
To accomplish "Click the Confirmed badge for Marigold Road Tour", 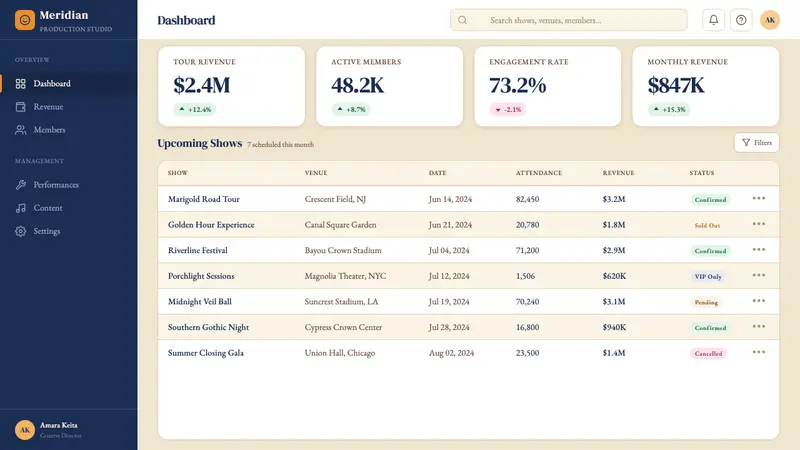I will click(710, 199).
